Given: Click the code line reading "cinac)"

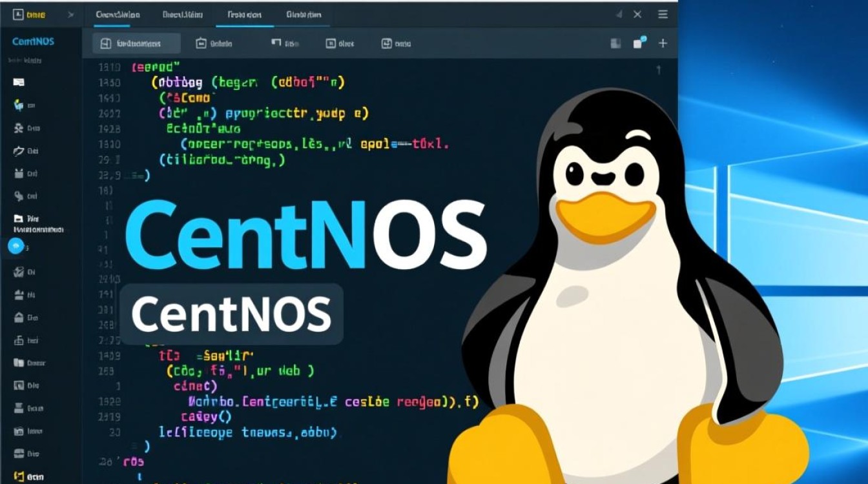Looking at the screenshot, I should coord(196,386).
